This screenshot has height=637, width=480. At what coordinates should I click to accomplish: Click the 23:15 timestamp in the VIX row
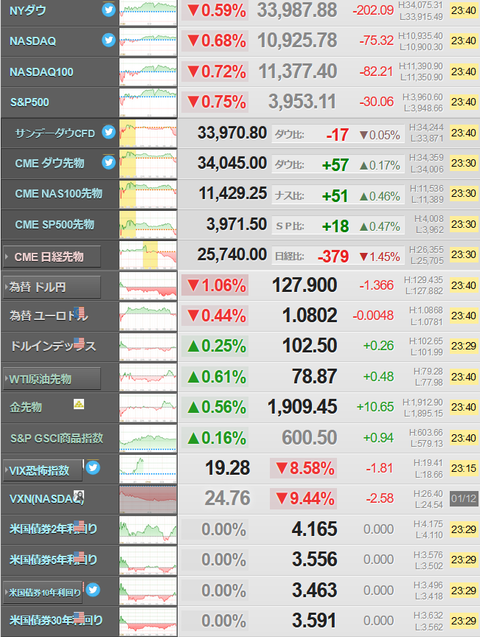pyautogui.click(x=464, y=468)
